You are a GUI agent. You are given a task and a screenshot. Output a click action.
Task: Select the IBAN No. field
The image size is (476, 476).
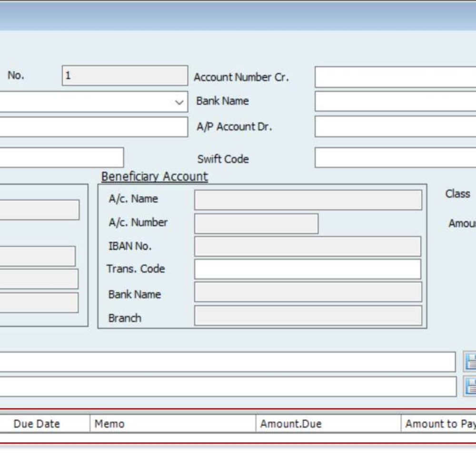point(307,247)
